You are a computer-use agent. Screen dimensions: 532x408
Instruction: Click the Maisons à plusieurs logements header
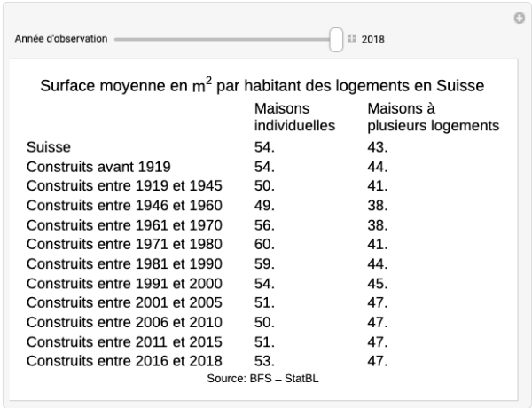tap(433, 117)
